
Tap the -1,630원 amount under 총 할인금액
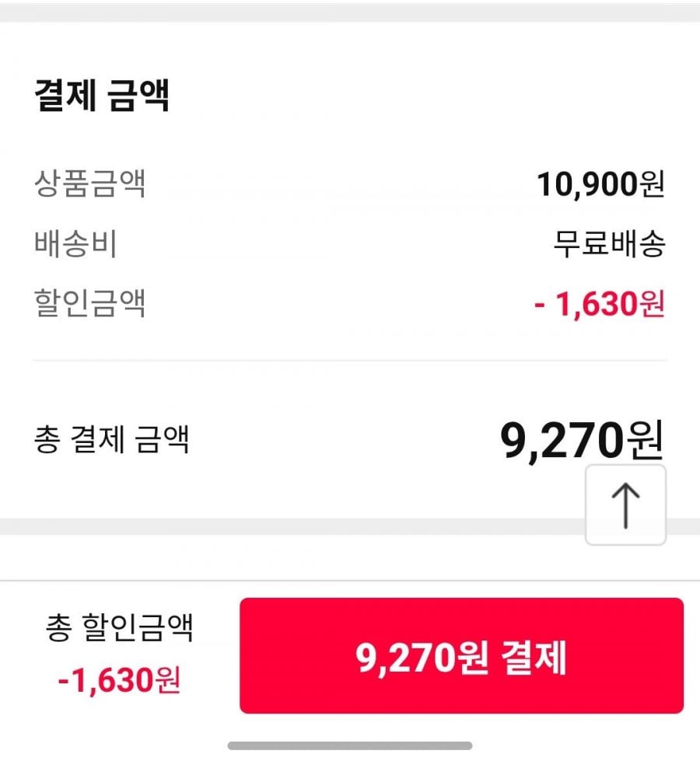[119, 681]
